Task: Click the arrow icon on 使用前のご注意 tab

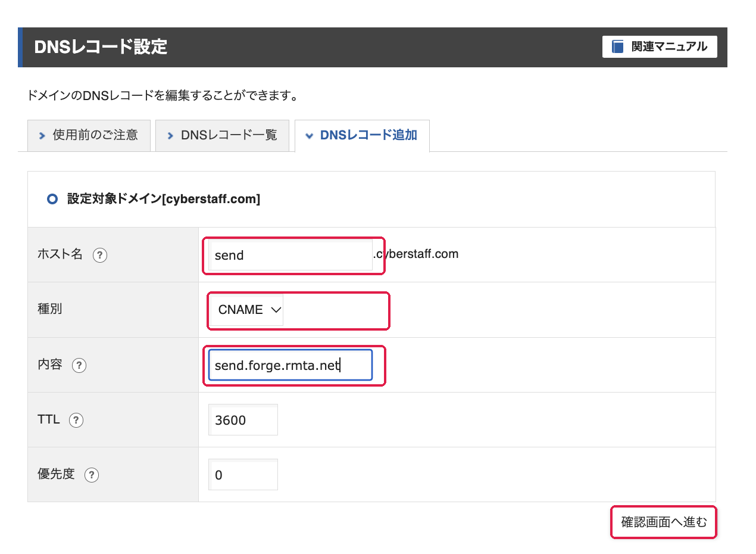Action: coord(42,136)
